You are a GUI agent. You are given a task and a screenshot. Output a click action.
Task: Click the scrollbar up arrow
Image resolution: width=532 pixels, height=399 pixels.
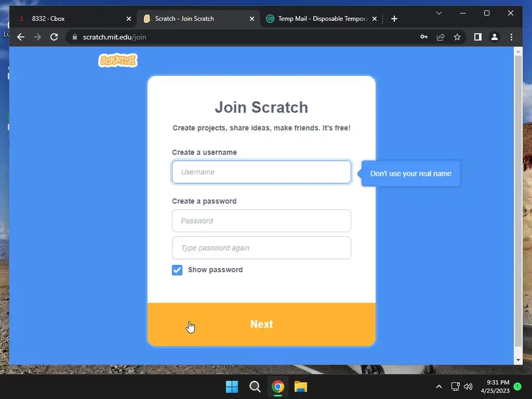518,51
